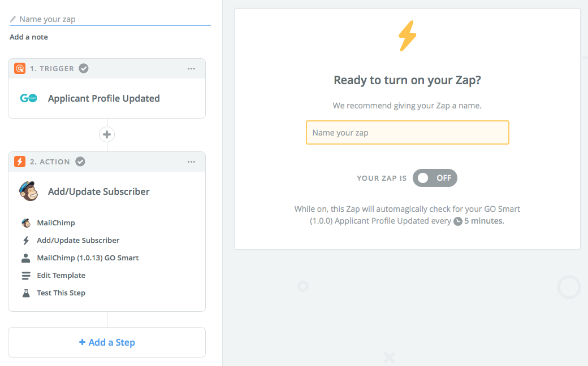Open the Action step three-dot menu
588x366 pixels.
point(191,162)
